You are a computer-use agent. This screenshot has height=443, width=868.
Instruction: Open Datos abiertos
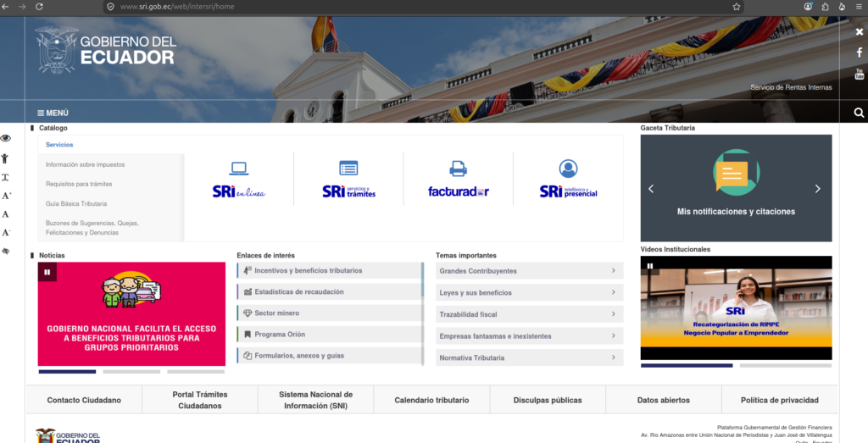pos(663,400)
